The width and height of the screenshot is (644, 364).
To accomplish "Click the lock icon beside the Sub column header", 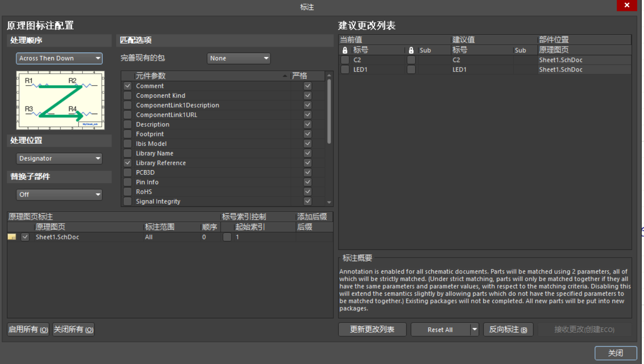I will 411,50.
